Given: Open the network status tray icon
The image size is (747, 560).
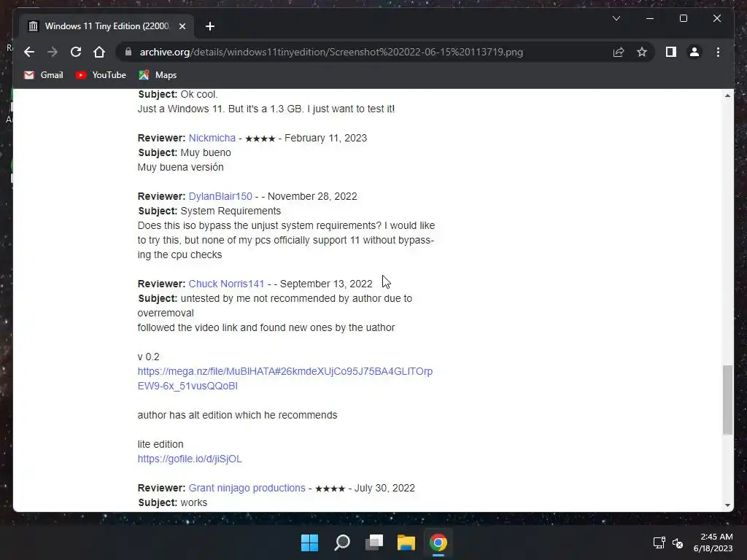Looking at the screenshot, I should [659, 542].
